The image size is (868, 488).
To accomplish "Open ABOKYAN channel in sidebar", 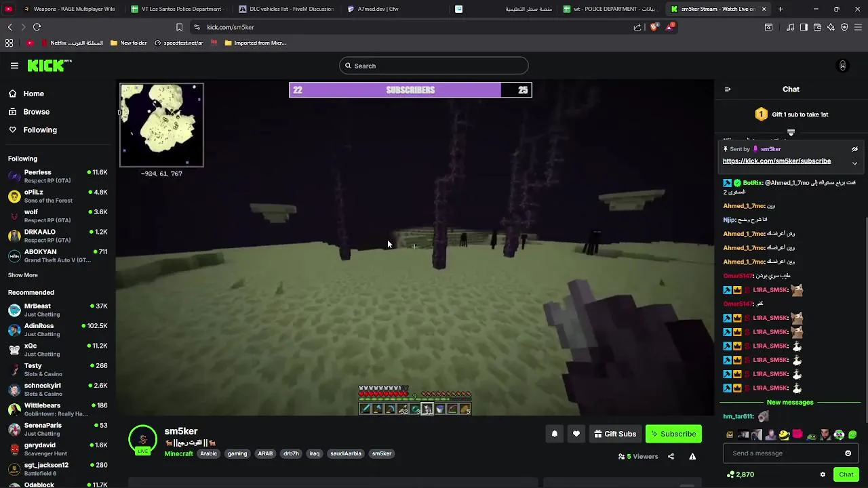I will (58, 256).
